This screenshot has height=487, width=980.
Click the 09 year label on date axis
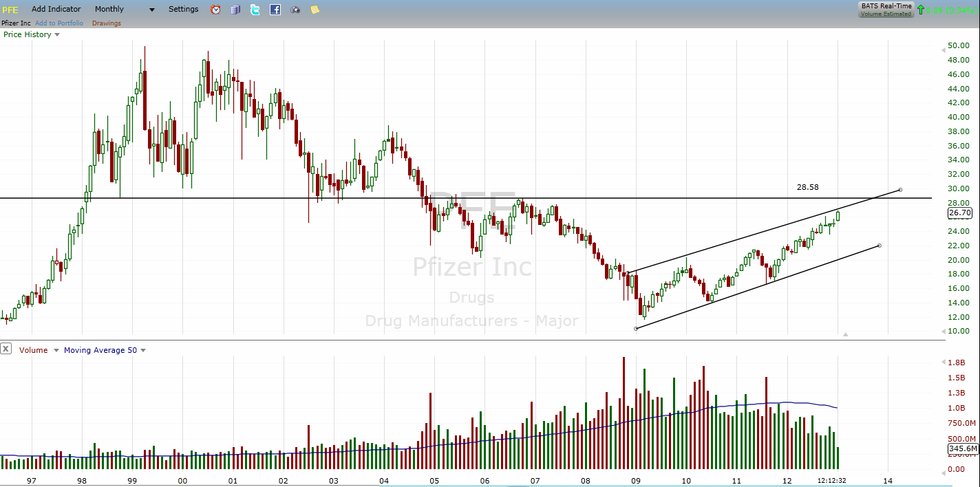635,480
